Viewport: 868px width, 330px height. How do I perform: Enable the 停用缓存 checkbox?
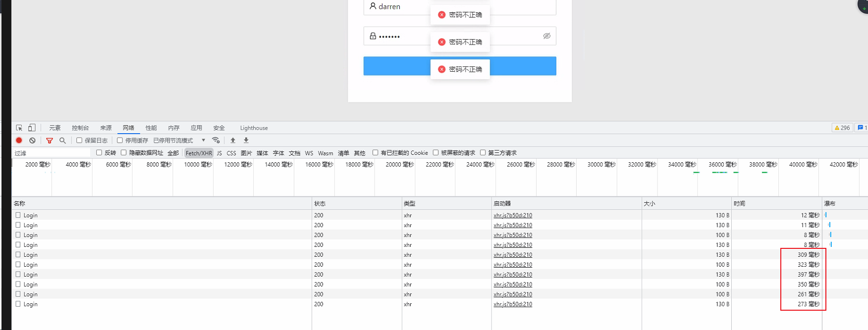pyautogui.click(x=120, y=141)
